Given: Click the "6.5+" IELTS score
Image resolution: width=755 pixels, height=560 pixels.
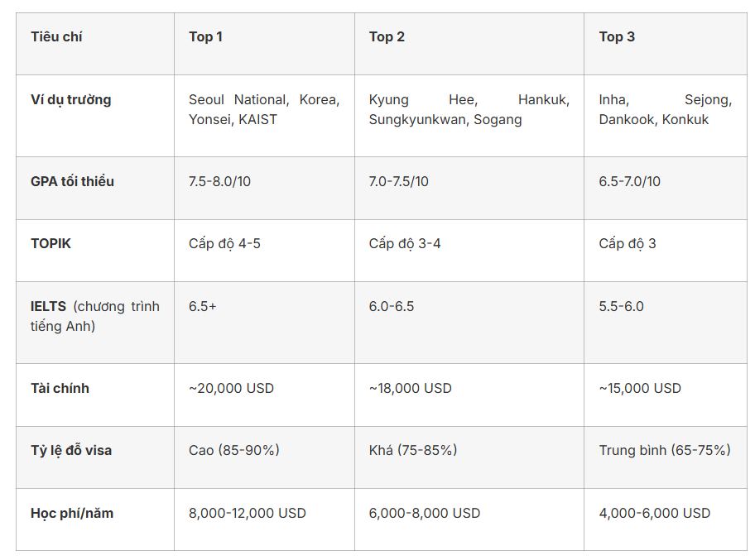Looking at the screenshot, I should click(202, 306).
